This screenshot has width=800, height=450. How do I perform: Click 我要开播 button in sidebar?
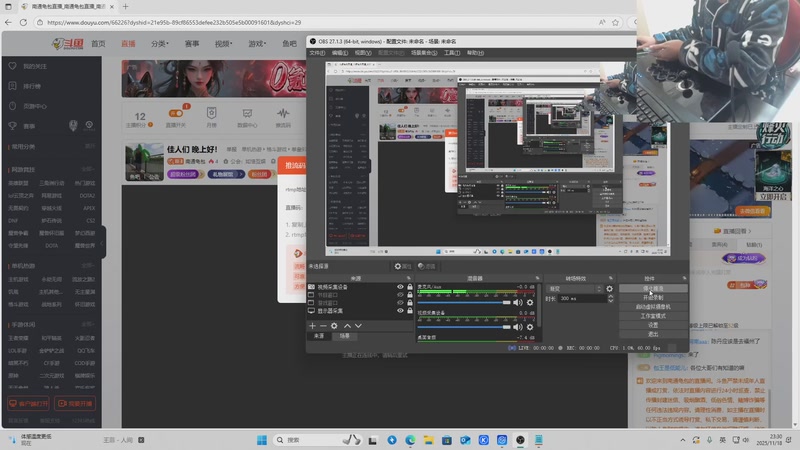click(75, 404)
